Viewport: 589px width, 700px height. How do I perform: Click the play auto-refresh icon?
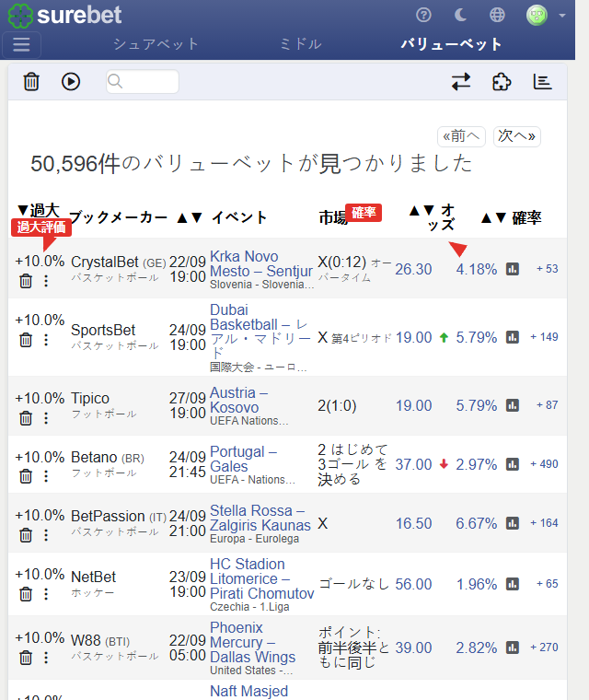pos(71,82)
